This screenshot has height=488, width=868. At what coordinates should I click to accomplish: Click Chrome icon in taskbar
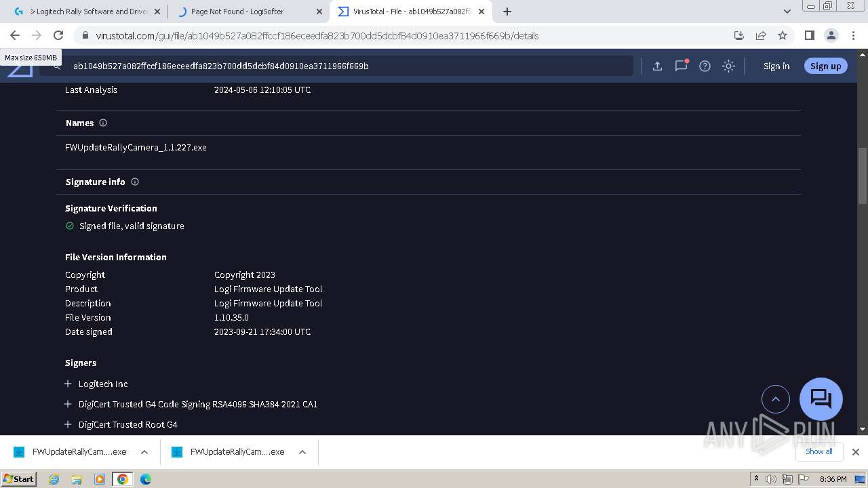(123, 479)
